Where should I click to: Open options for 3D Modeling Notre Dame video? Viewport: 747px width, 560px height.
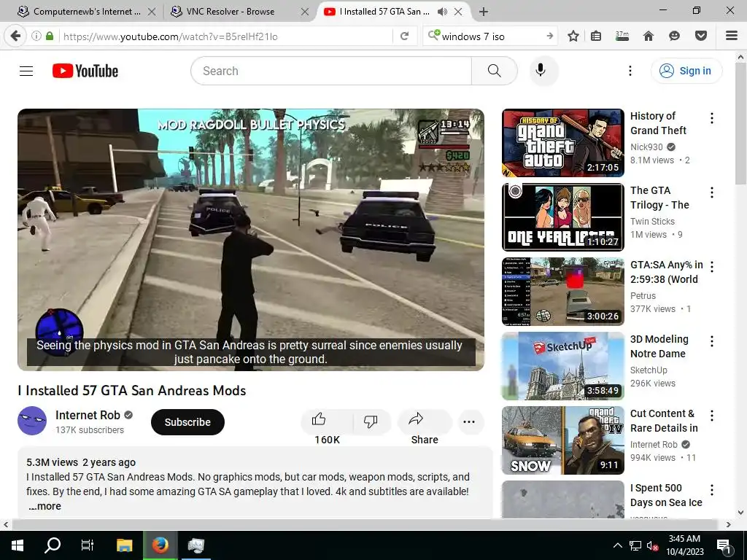(712, 341)
